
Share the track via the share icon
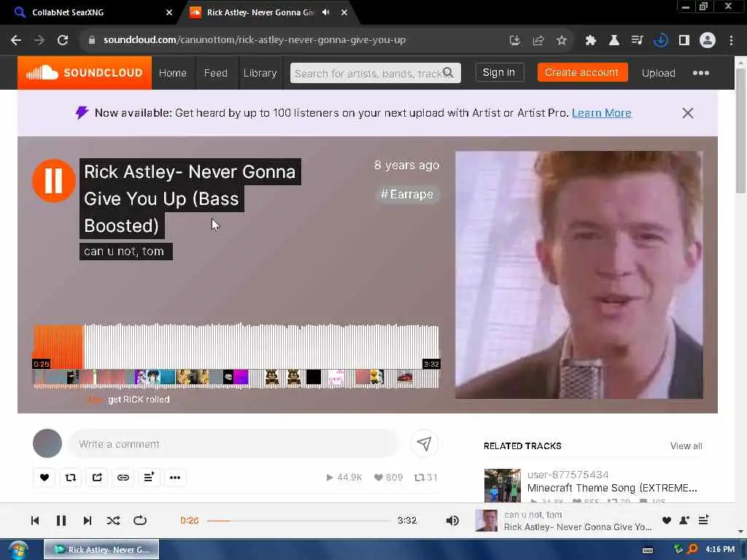pos(97,477)
